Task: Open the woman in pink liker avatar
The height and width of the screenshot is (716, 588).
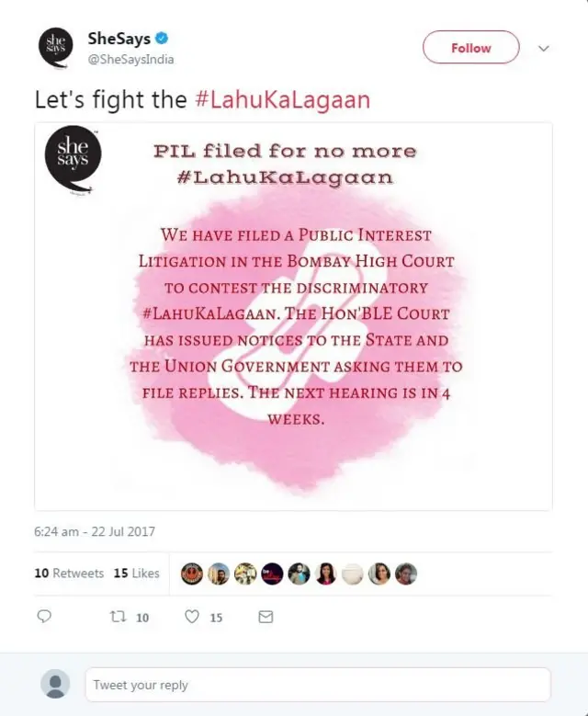Action: point(325,574)
